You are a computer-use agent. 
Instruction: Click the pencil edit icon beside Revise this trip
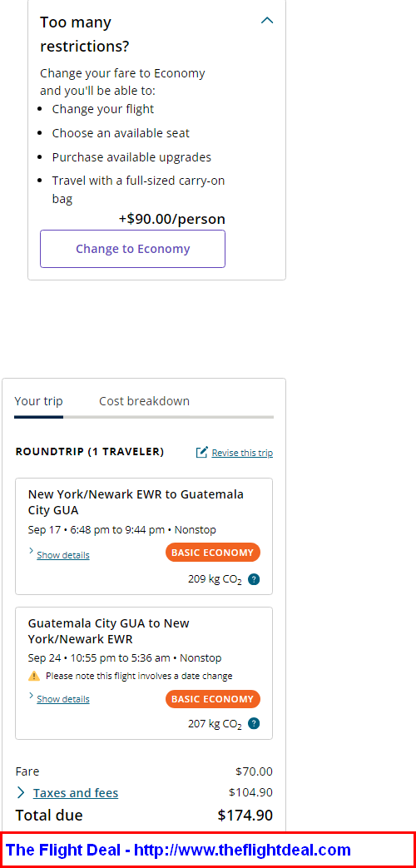click(202, 452)
